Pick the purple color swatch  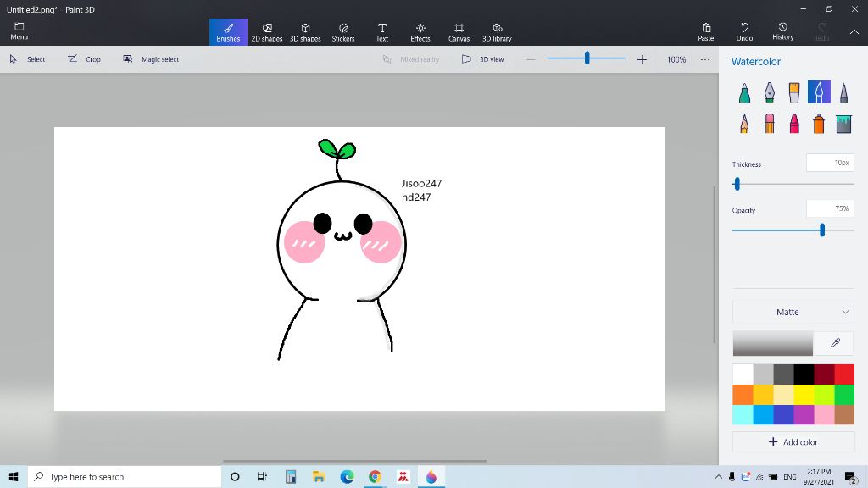[x=804, y=414]
